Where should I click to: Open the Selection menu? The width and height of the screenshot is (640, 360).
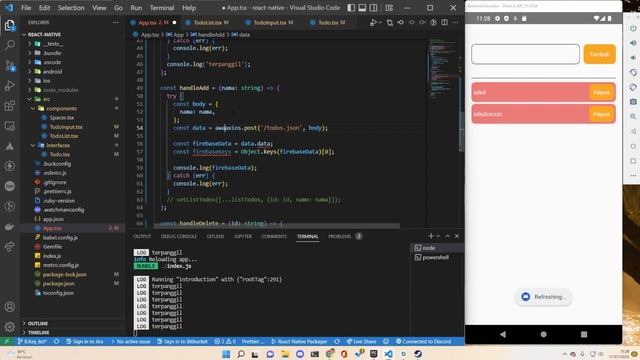(x=71, y=8)
